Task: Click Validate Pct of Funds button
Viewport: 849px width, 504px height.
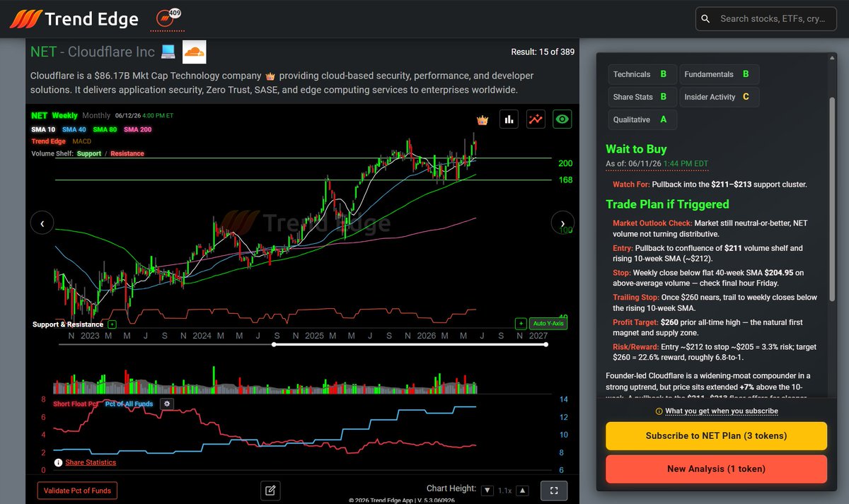Action: pos(77,491)
